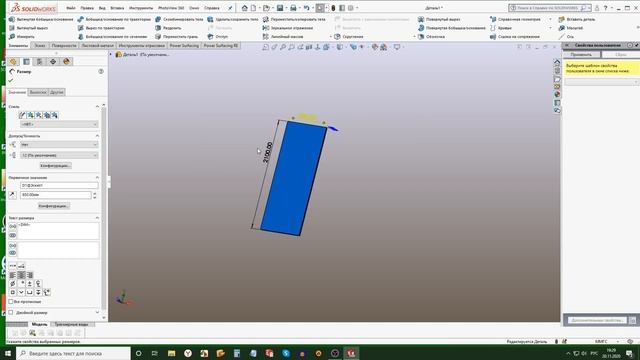640x360 pixels.
Task: Select the Вытянутый вырез tool
Action: click(29, 28)
